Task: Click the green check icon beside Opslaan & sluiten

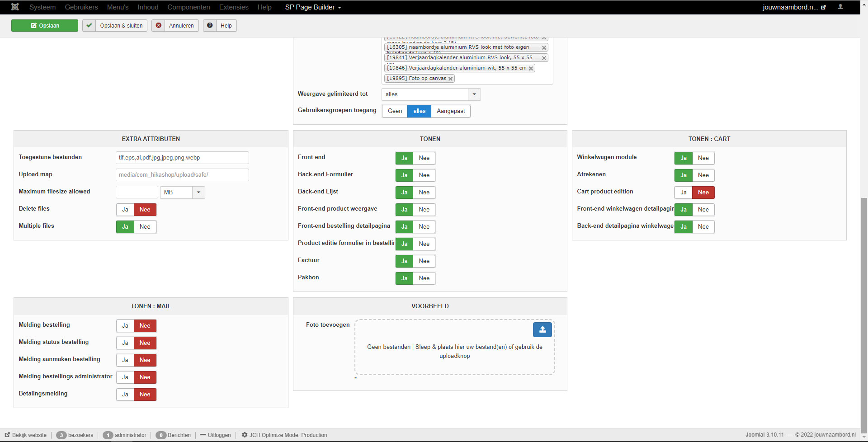Action: point(89,26)
